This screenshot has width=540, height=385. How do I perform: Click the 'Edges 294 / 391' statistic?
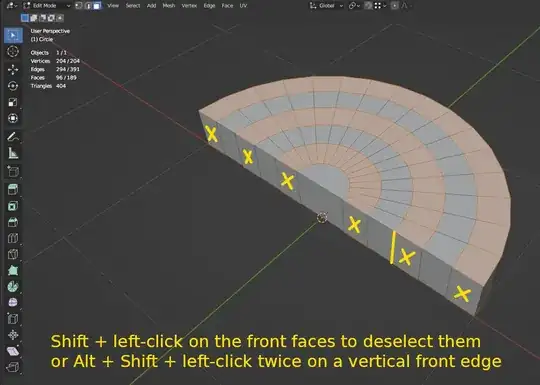[x=55, y=69]
